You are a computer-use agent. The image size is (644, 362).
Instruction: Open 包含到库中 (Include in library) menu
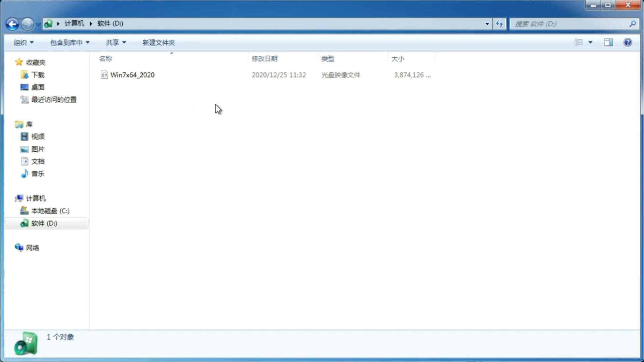(69, 42)
